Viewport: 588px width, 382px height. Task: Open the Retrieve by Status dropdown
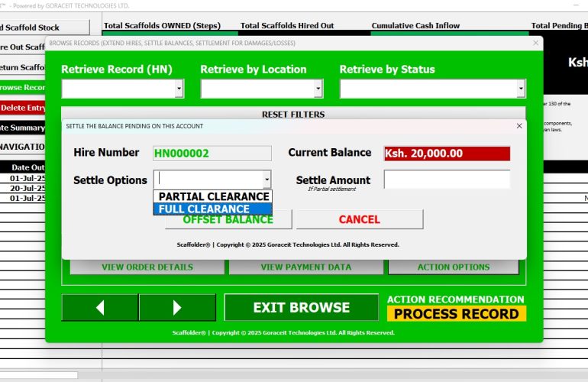point(521,89)
